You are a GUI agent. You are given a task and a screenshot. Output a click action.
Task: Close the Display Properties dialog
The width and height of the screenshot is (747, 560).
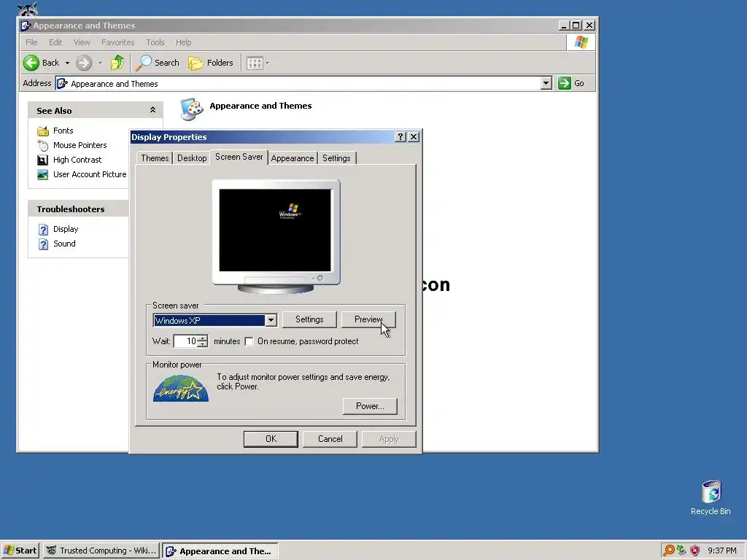tap(414, 137)
